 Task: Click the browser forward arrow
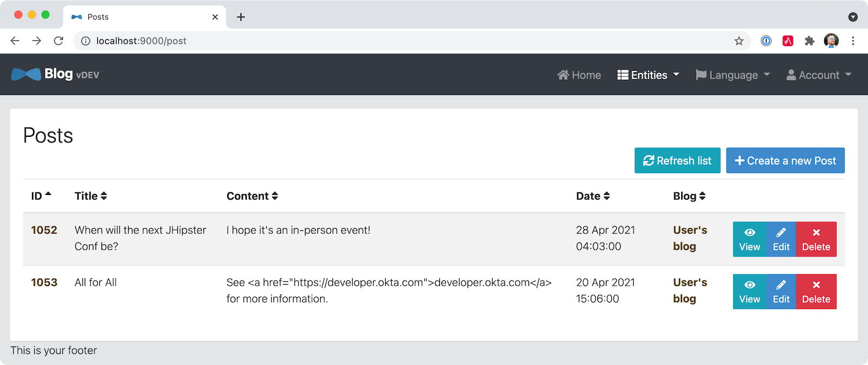pos(36,41)
